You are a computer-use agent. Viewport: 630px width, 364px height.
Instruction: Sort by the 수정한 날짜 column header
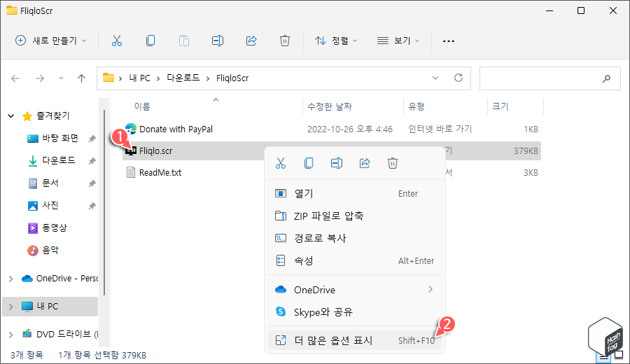pyautogui.click(x=330, y=106)
